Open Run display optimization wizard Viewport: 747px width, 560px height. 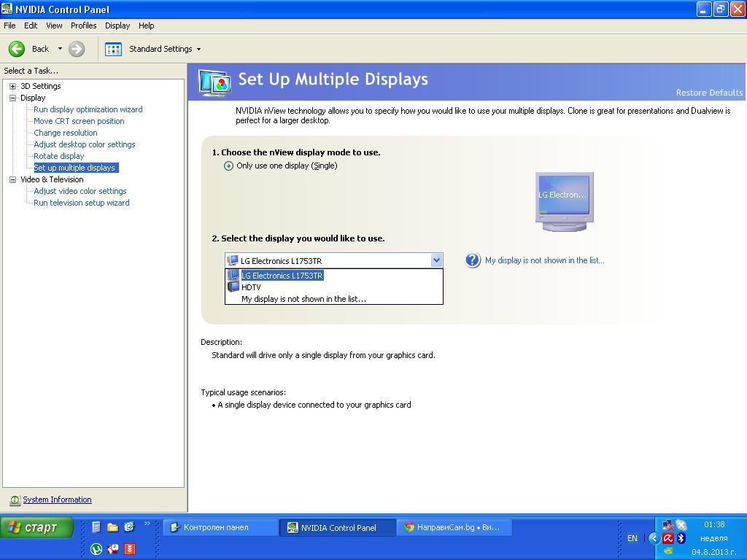click(88, 109)
